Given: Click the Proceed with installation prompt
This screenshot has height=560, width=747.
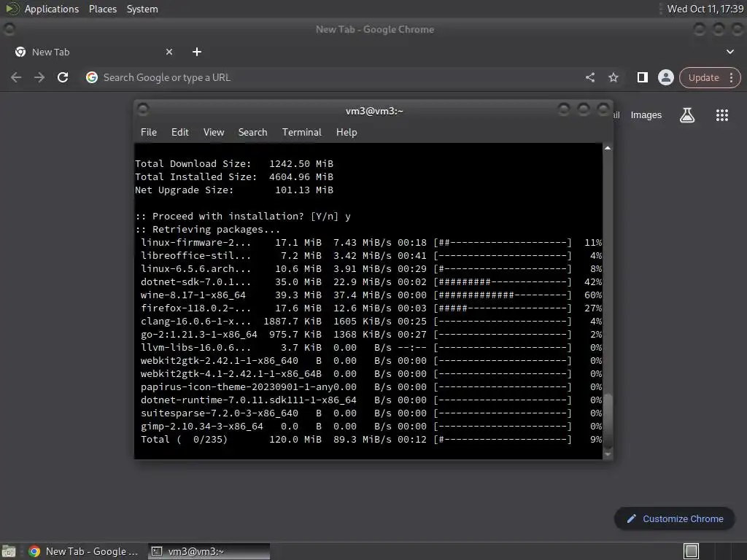Looking at the screenshot, I should pyautogui.click(x=242, y=216).
